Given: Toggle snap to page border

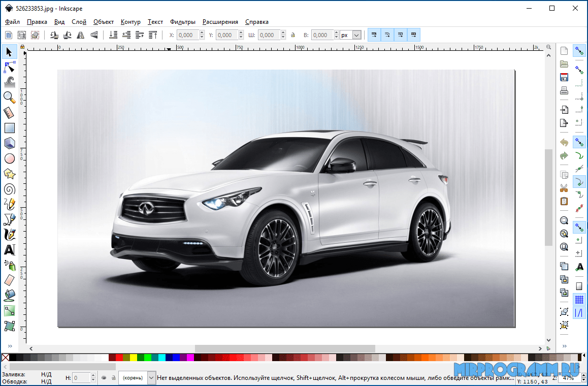Looking at the screenshot, I should point(579,286).
